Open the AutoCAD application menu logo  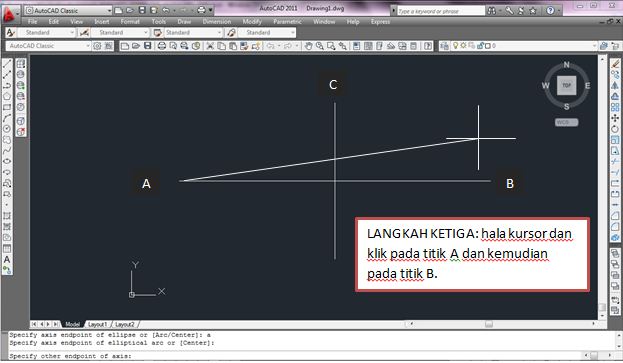click(10, 15)
